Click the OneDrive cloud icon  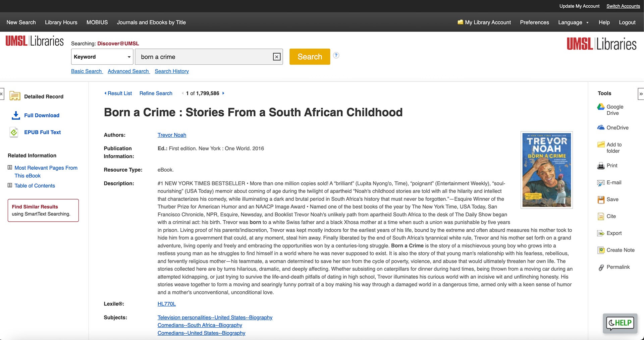coord(601,127)
